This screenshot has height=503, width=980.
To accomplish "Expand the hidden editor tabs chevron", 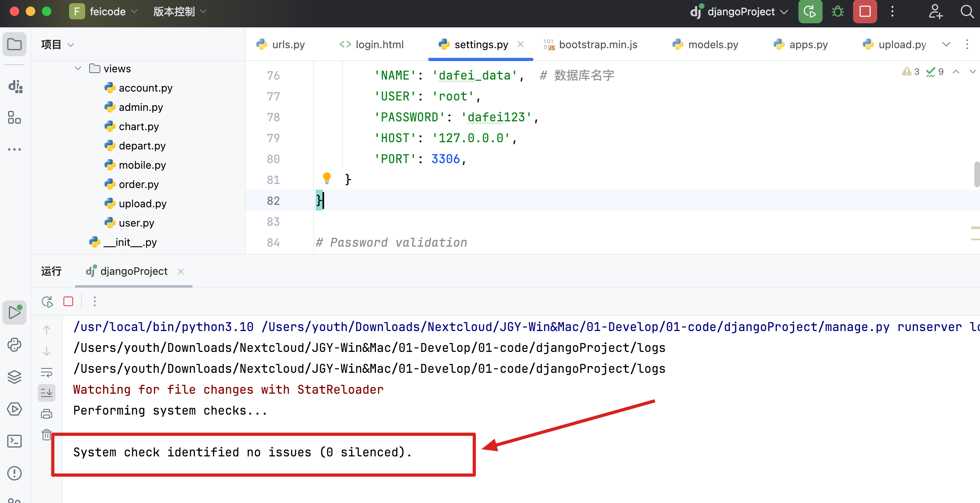I will (x=946, y=45).
